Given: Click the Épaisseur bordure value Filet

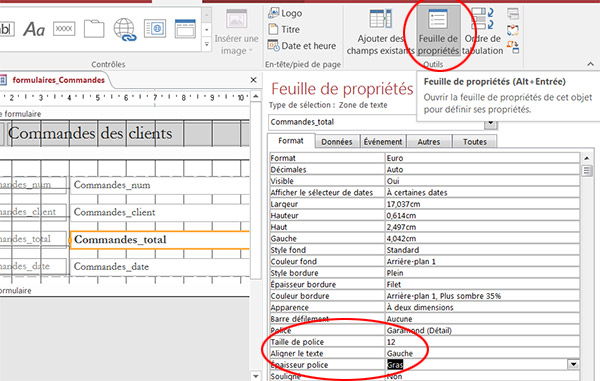Looking at the screenshot, I should pyautogui.click(x=482, y=284).
